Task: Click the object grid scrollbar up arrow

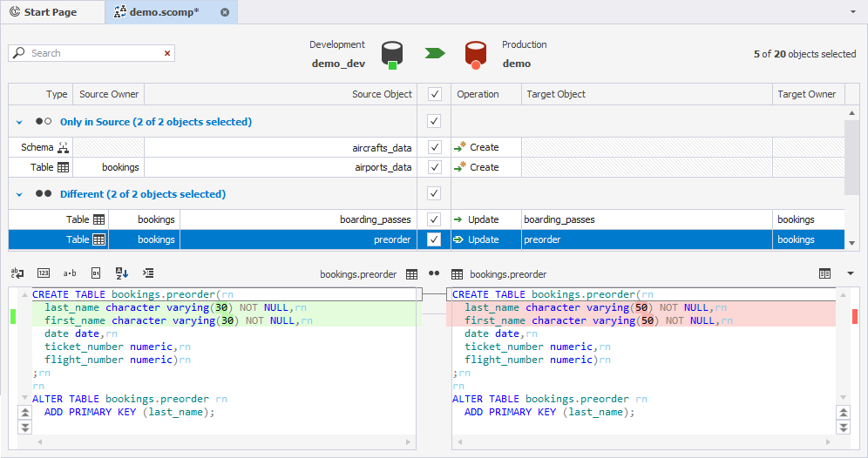Action: (x=852, y=113)
